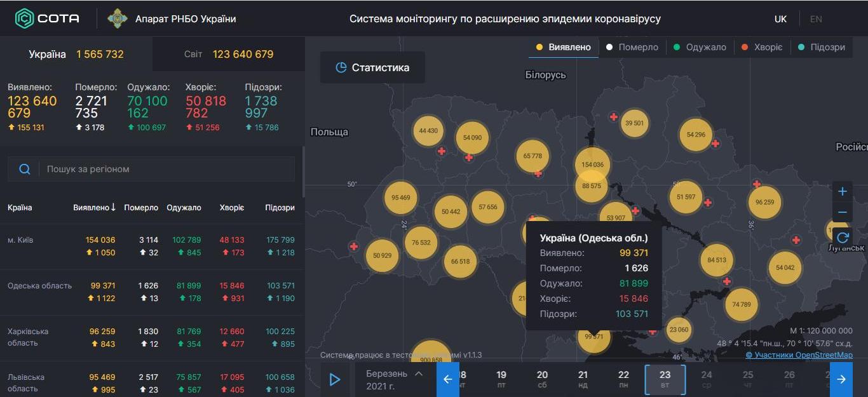Select date 23 вт on timeline
Viewport: 868px width, 397px height.
pyautogui.click(x=665, y=379)
